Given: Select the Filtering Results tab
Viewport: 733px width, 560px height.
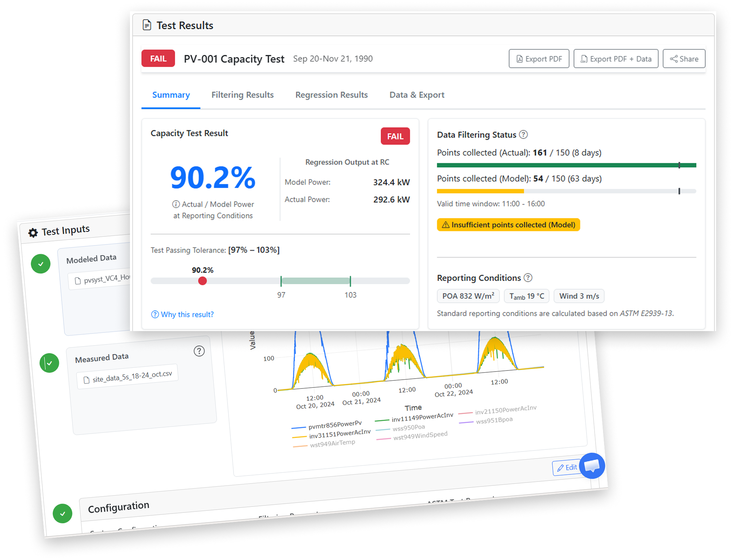Looking at the screenshot, I should [242, 95].
